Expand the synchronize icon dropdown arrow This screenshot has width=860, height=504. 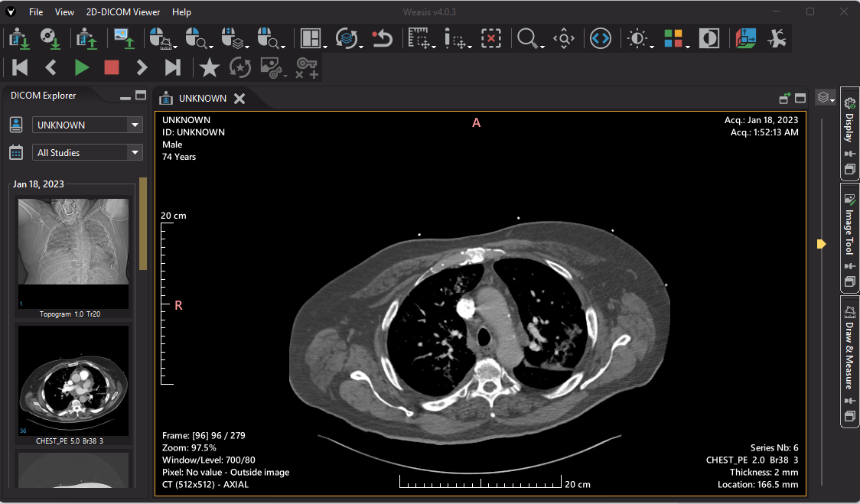click(361, 47)
